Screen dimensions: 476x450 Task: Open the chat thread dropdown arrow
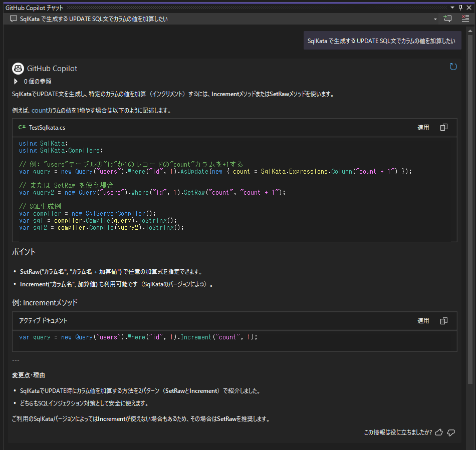(435, 19)
